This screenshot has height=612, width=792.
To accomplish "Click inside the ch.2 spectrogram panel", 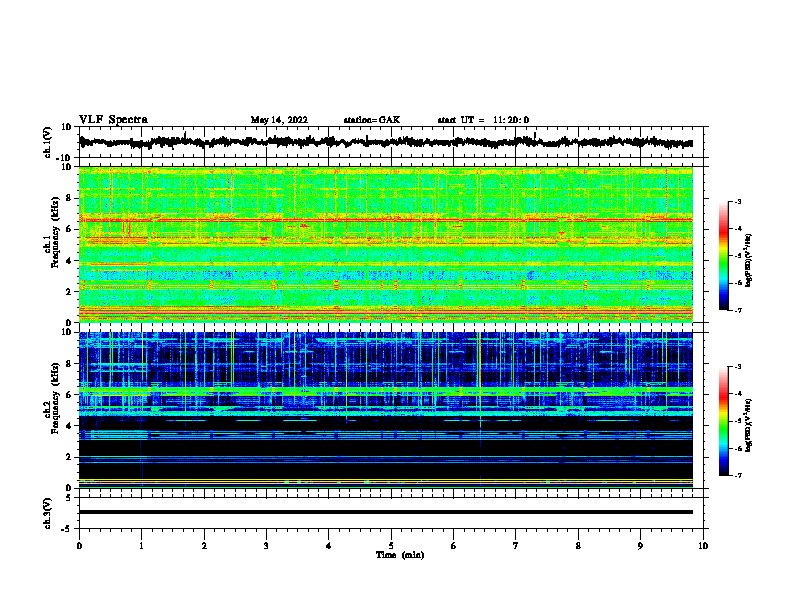I will [385, 410].
